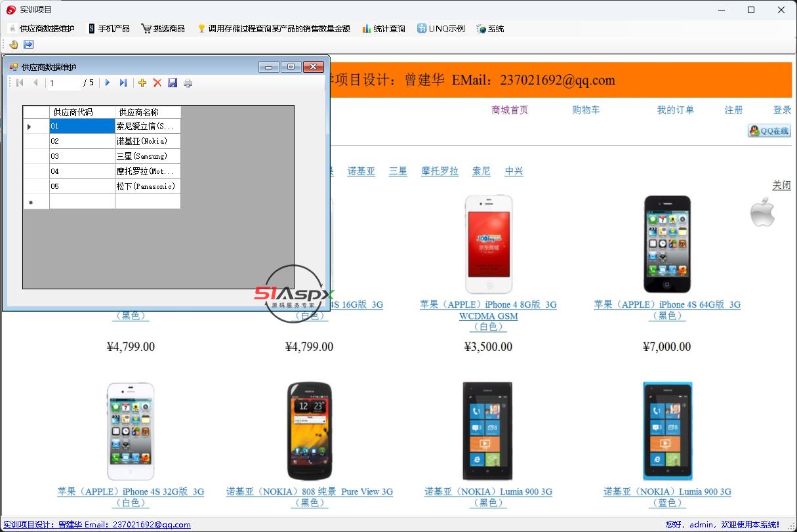
Task: Click the hand icon in the main toolbar
Action: [x=14, y=45]
